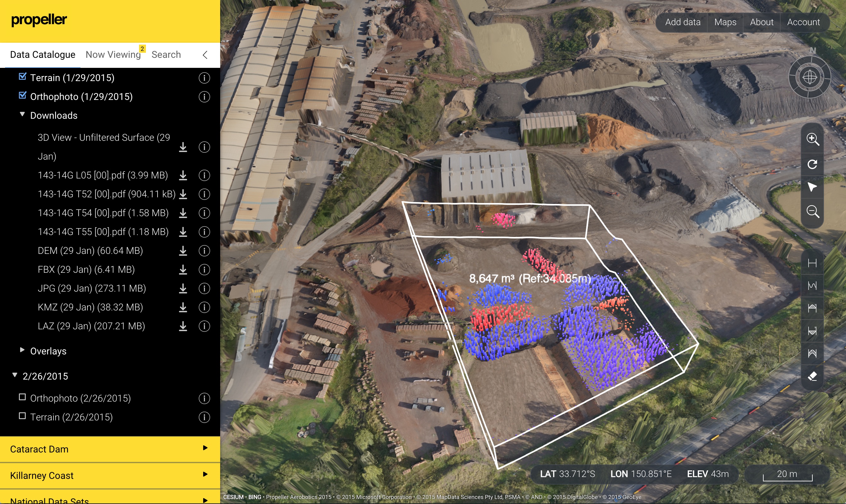This screenshot has height=504, width=846.
Task: Download 143-14G T52 [00].pdf
Action: 183,194
